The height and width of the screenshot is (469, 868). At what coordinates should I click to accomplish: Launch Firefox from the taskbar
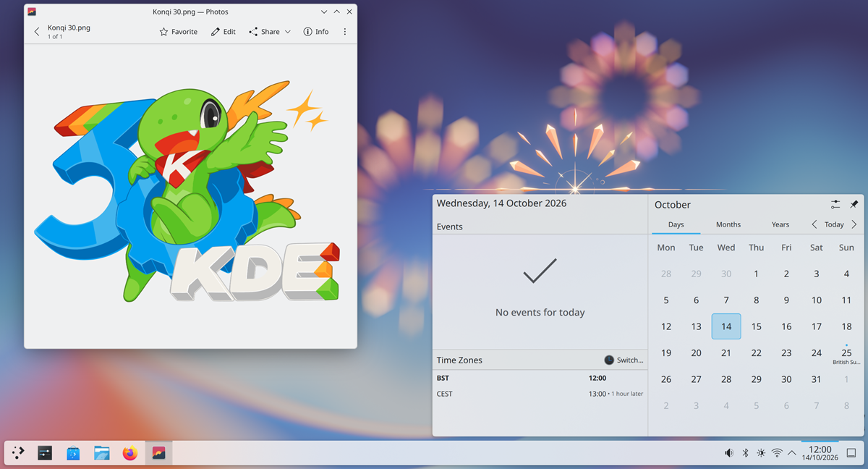click(x=129, y=453)
